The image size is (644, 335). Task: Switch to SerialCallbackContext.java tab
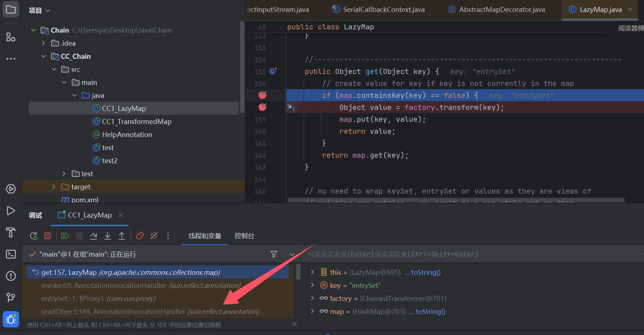click(379, 9)
